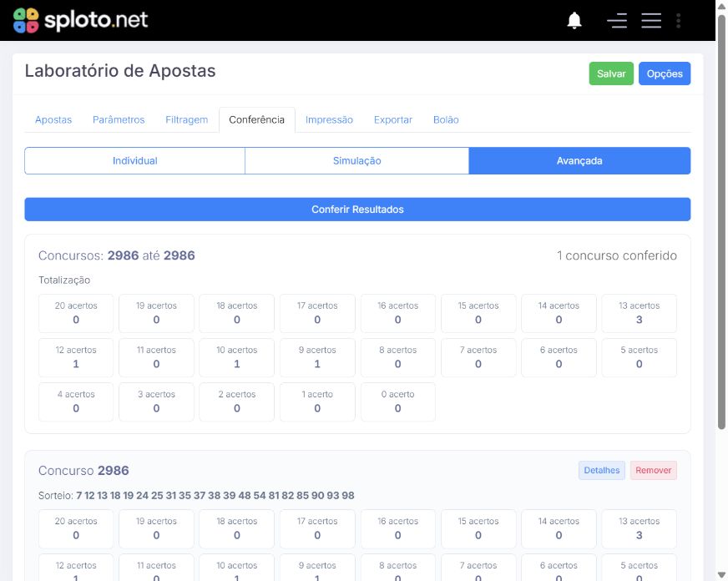
Task: Click the sploto.net logo
Action: (x=80, y=20)
